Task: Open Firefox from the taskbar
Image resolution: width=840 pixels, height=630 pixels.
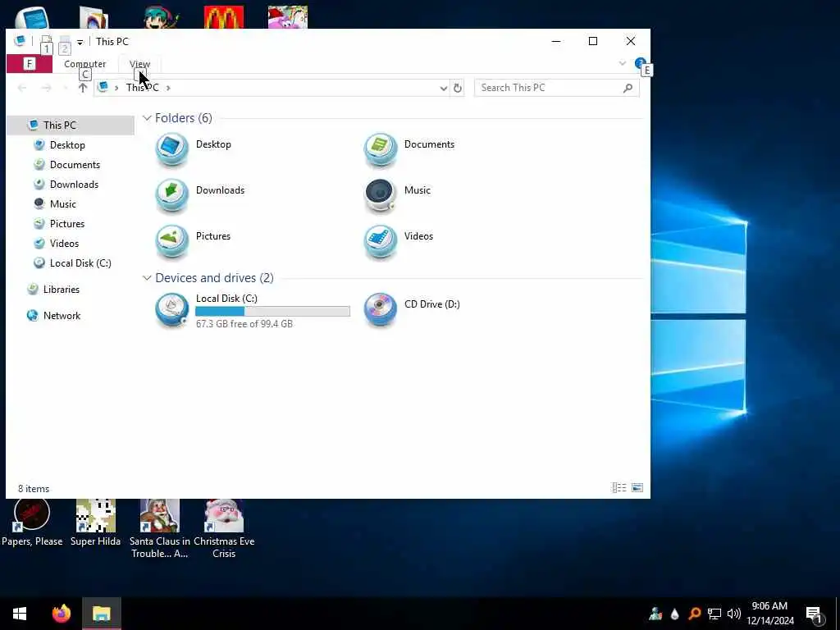Action: coord(62,614)
